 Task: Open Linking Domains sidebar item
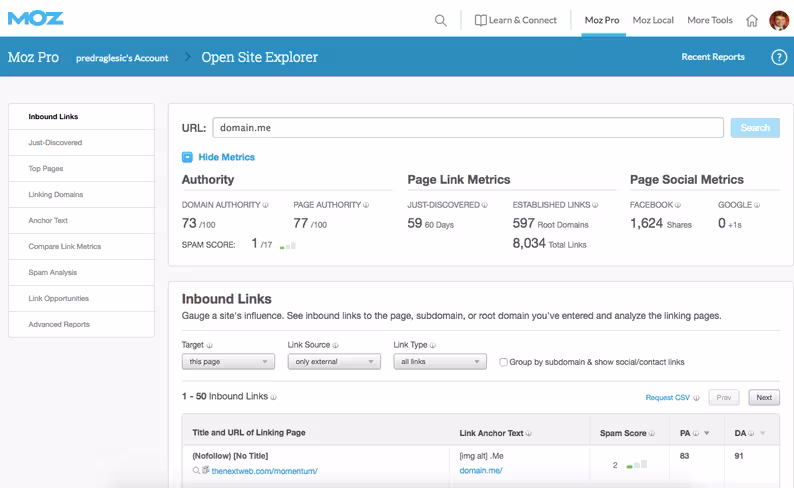pos(82,194)
